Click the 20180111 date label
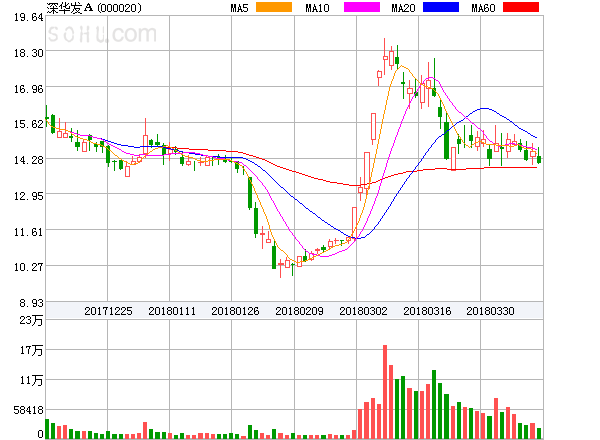 click(172, 311)
